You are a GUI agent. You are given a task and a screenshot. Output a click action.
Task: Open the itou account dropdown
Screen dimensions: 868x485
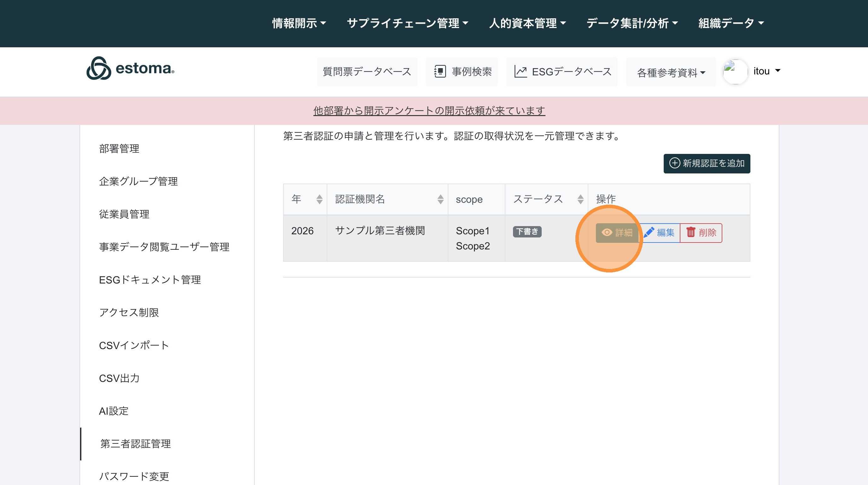pos(766,71)
